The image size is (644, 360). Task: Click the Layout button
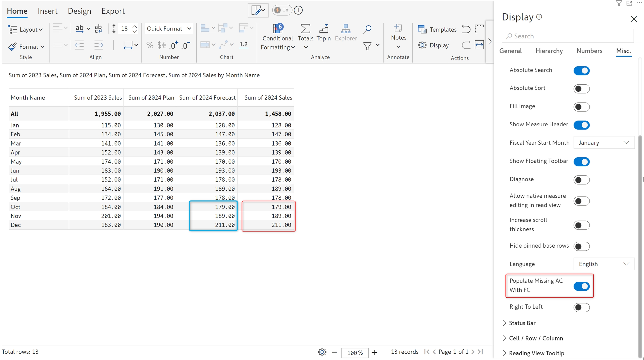point(25,30)
